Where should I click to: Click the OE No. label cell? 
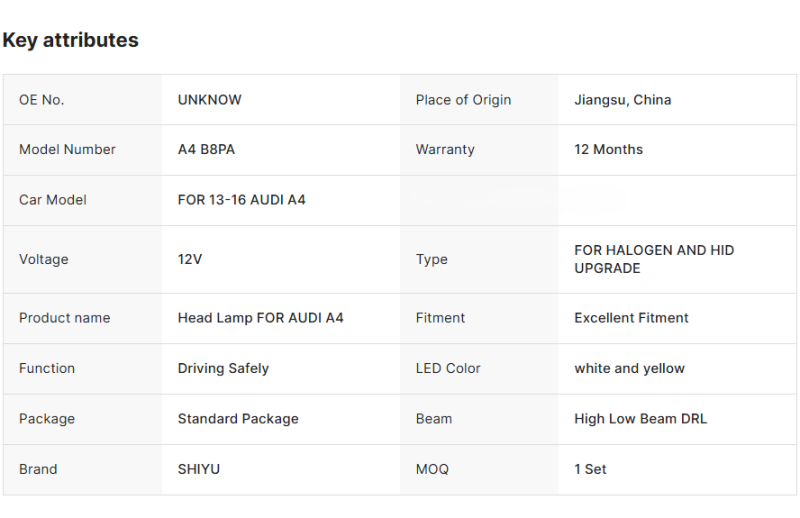click(x=41, y=100)
